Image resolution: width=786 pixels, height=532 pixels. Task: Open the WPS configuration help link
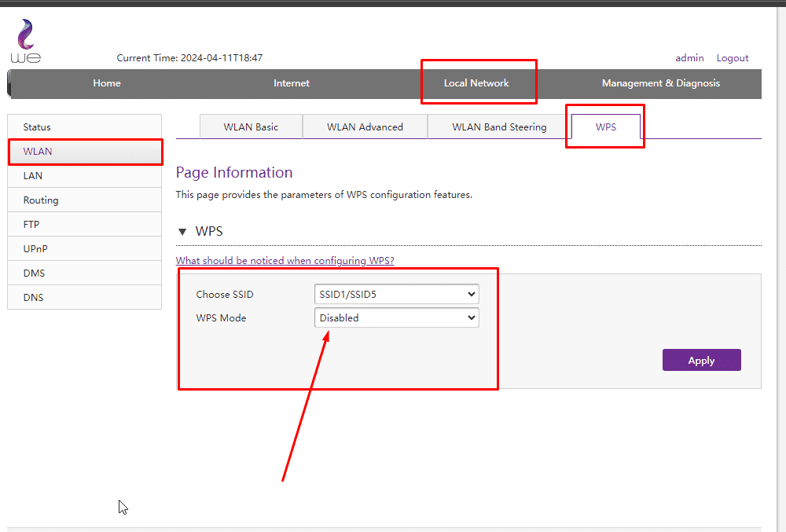pos(285,261)
